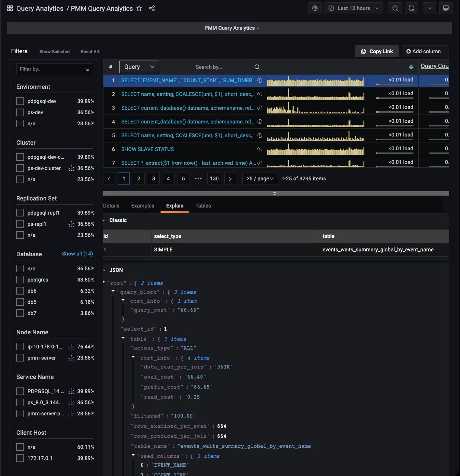The image size is (460, 476).
Task: Open dashboard settings gear
Action: coord(315,8)
